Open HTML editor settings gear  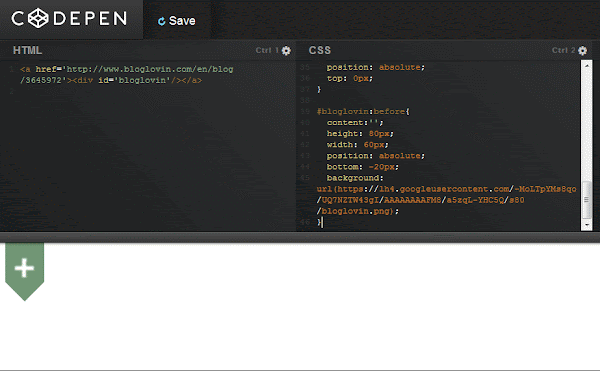[x=286, y=50]
